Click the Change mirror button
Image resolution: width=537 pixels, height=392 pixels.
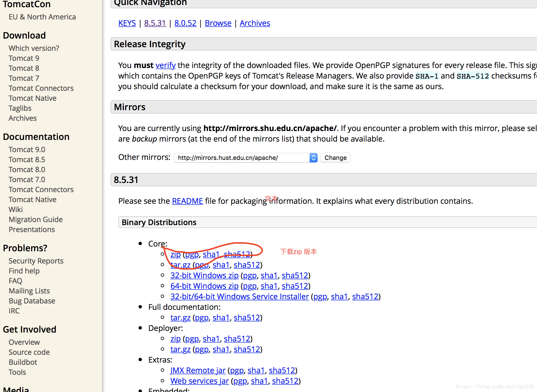(335, 158)
